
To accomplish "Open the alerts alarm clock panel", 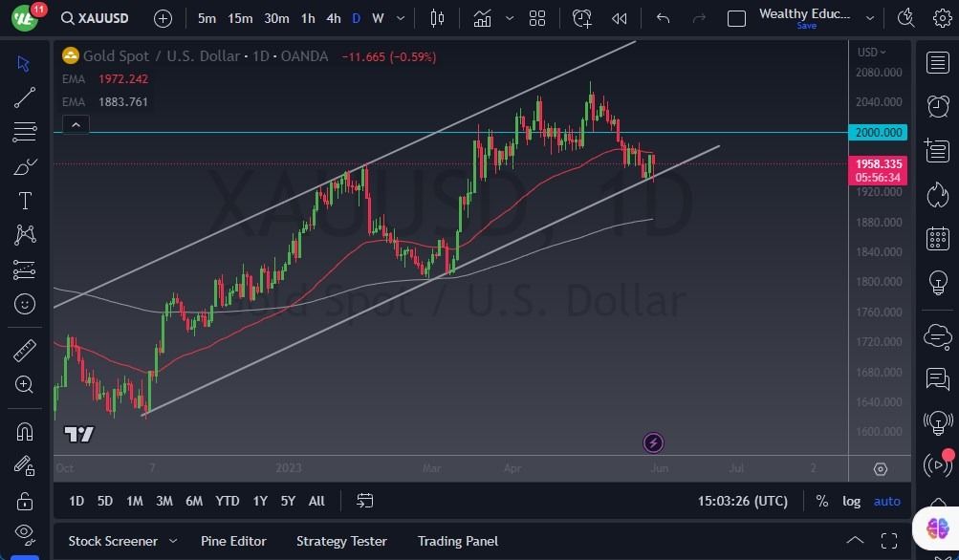I will point(937,105).
